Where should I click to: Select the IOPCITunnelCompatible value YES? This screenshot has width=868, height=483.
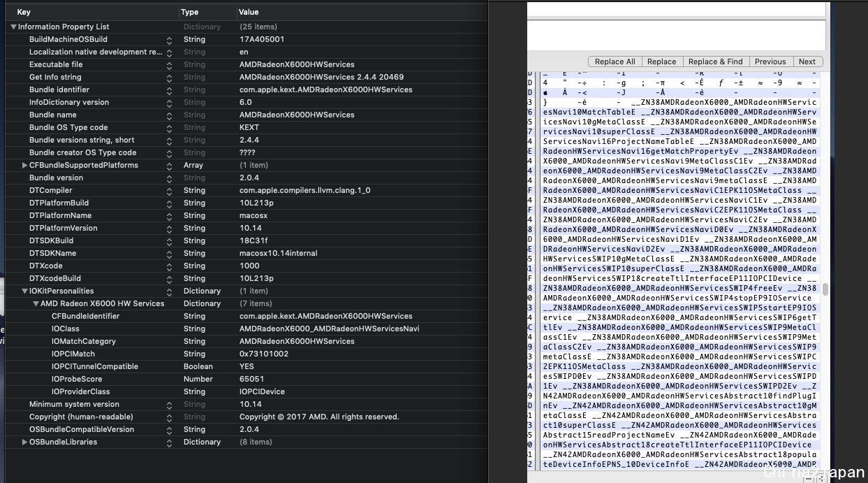coord(247,366)
